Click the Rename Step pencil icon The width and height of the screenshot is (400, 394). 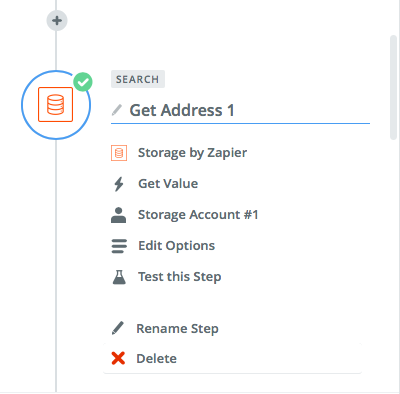pyautogui.click(x=118, y=328)
